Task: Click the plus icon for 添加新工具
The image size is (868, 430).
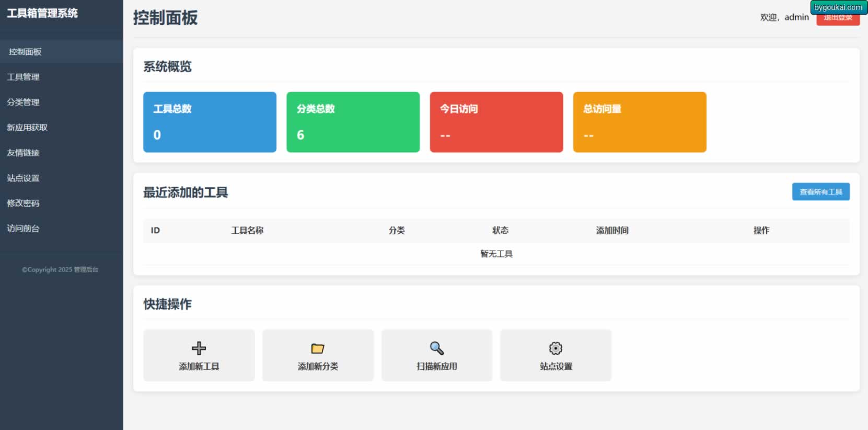Action: 199,348
